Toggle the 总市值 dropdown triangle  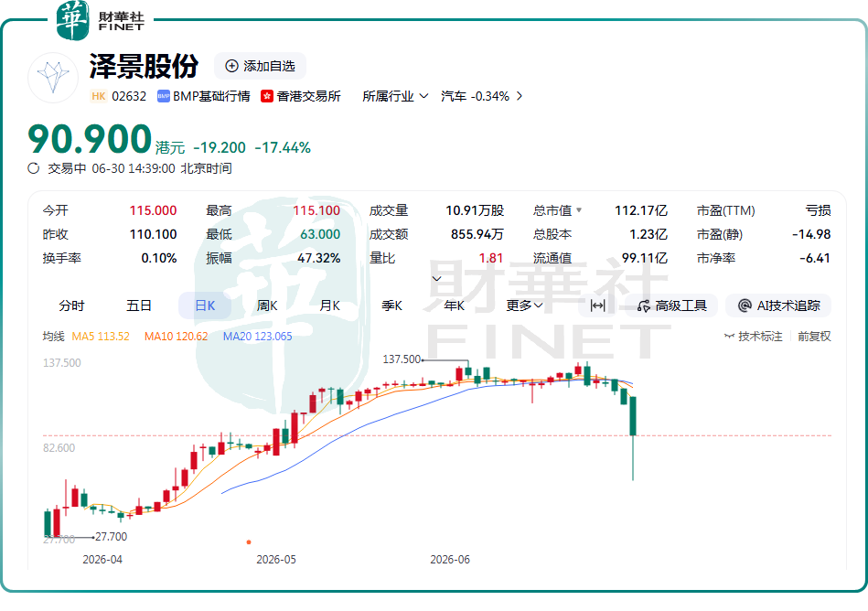[579, 210]
